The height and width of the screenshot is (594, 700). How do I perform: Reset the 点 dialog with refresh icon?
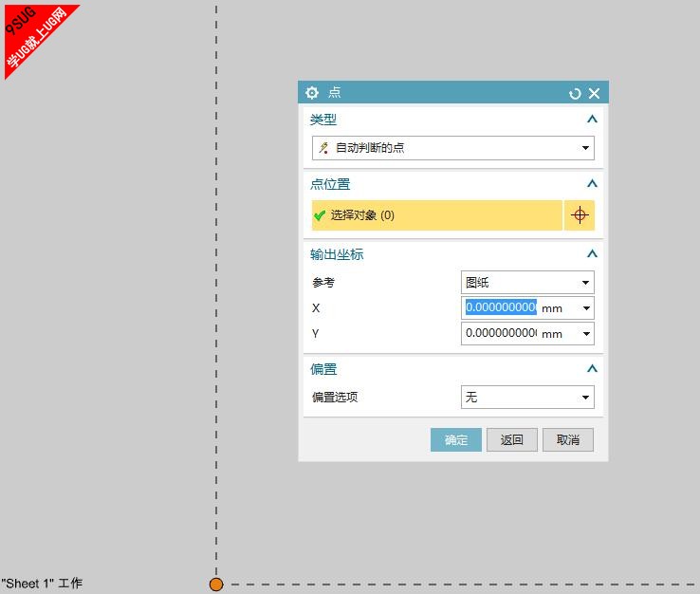[575, 93]
